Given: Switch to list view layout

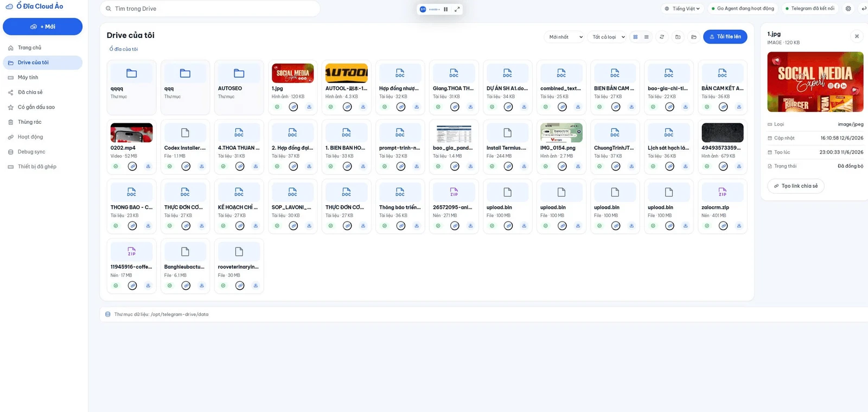Looking at the screenshot, I should [646, 37].
